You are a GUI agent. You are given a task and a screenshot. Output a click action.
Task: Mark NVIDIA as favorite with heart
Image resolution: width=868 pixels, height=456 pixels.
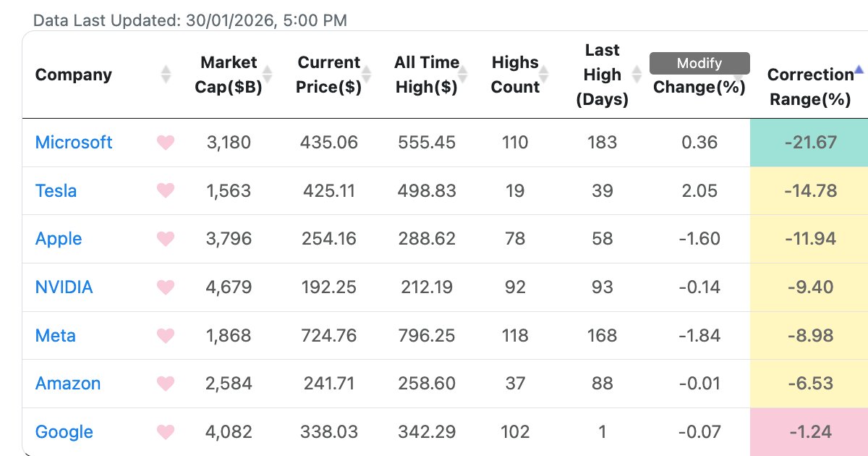[166, 287]
